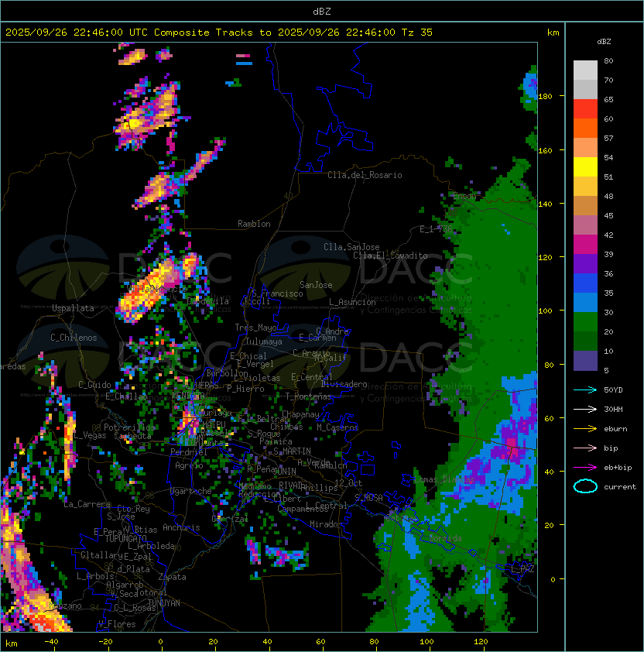Select the light blue 30-35 dBZ swatch
The width and height of the screenshot is (644, 652).
585,303
